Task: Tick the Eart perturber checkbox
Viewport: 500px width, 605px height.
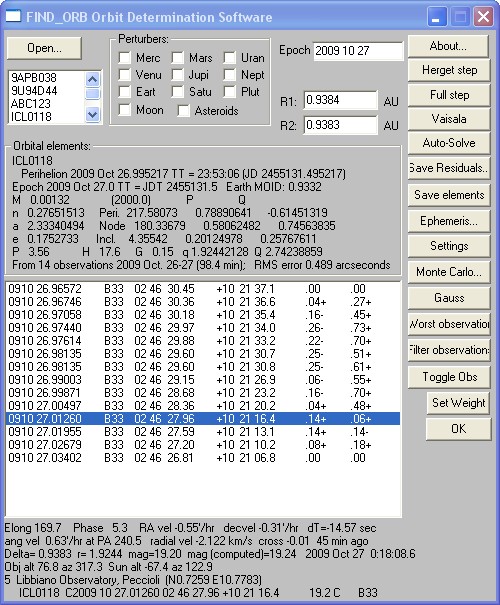Action: 125,92
